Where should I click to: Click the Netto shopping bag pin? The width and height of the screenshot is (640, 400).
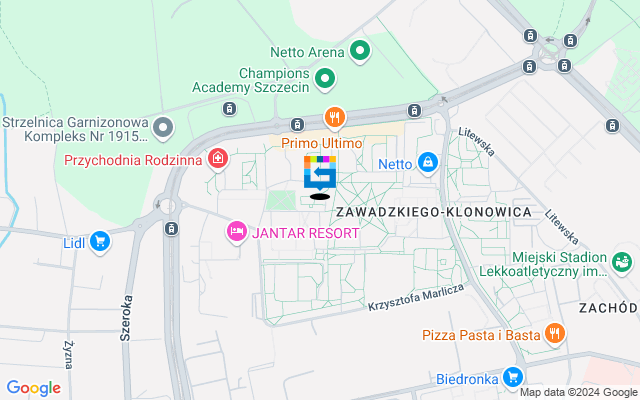(428, 164)
